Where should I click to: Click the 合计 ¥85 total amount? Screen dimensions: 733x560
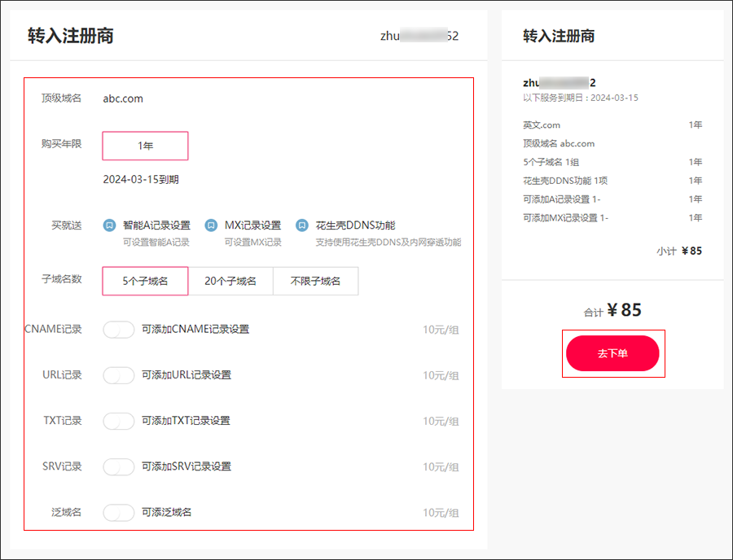[612, 310]
